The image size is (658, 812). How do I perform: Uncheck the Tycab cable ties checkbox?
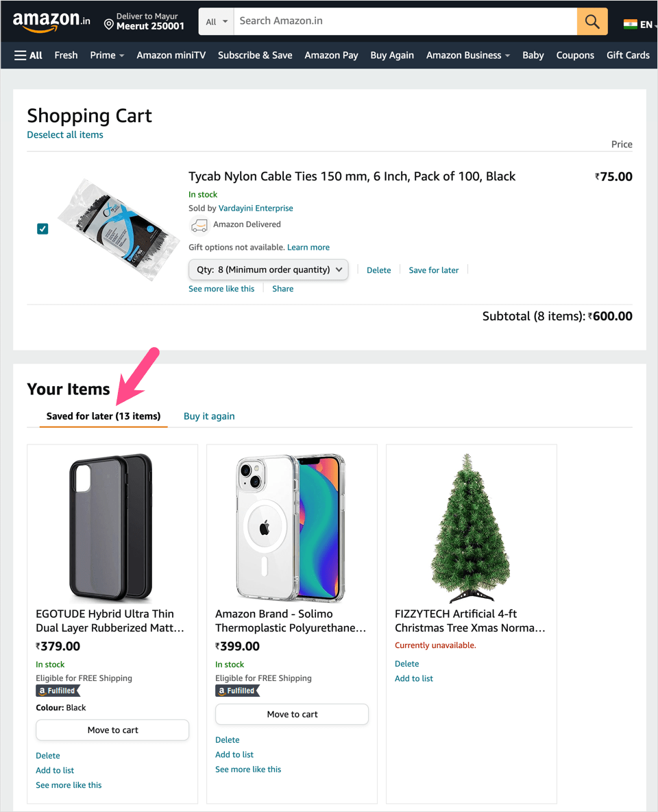tap(42, 229)
